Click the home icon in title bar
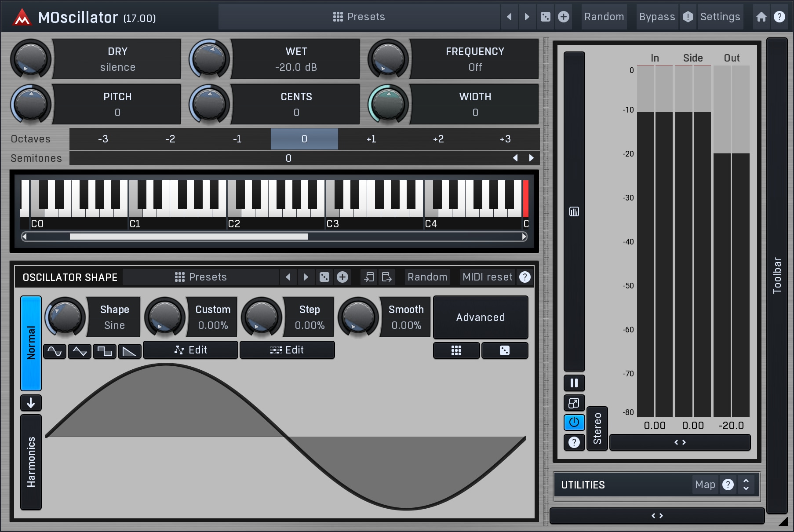Image resolution: width=794 pixels, height=532 pixels. coord(761,17)
